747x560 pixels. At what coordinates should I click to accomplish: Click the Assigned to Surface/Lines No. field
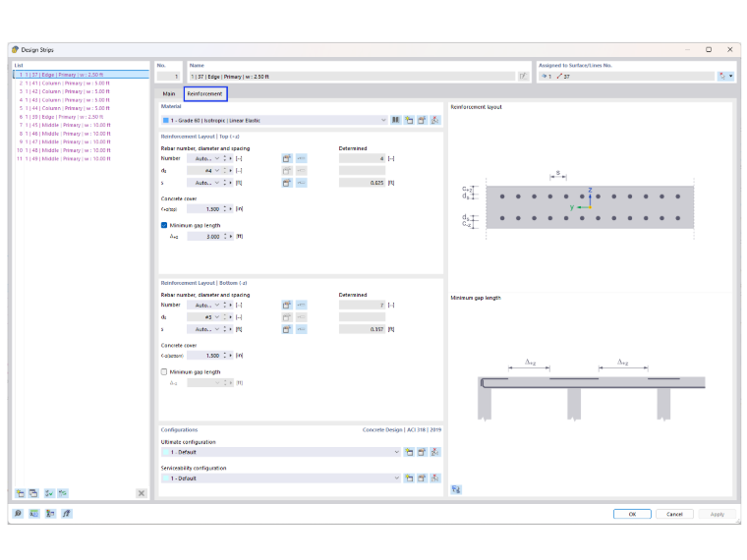(626, 77)
